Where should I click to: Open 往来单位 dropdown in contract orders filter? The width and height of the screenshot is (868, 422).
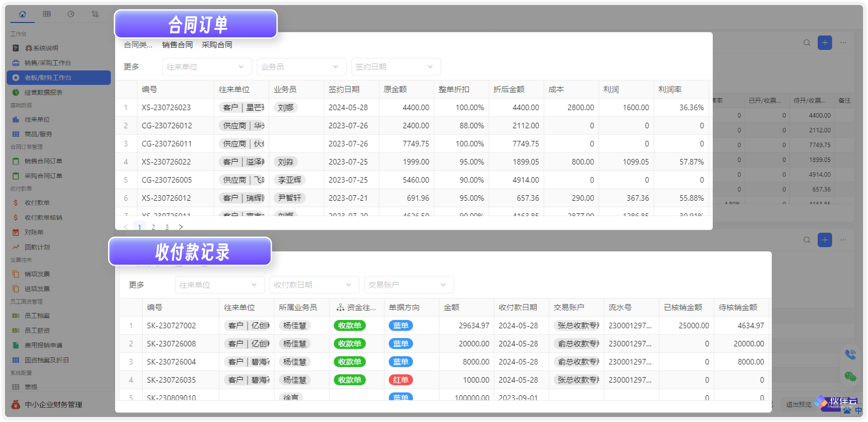[x=207, y=67]
